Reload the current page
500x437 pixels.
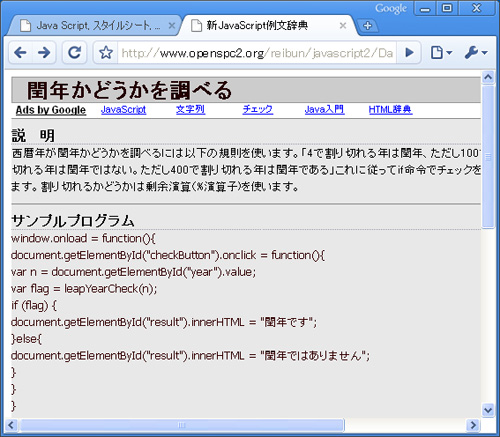click(74, 52)
